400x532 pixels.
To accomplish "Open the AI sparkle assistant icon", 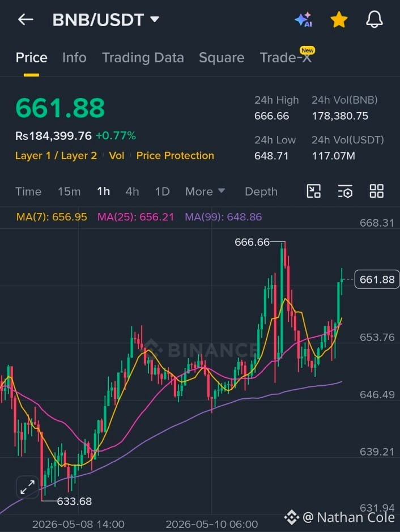I will pos(303,20).
